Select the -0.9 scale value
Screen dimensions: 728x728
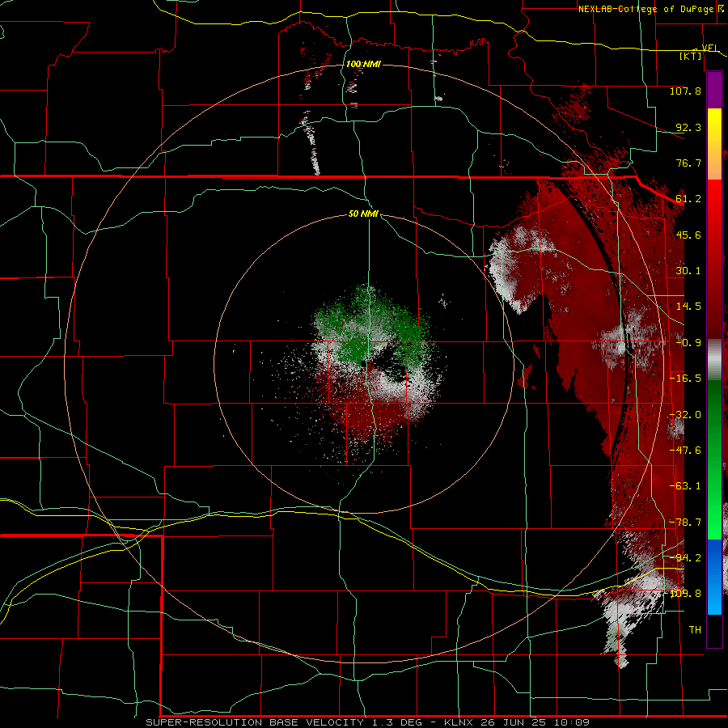pos(688,343)
